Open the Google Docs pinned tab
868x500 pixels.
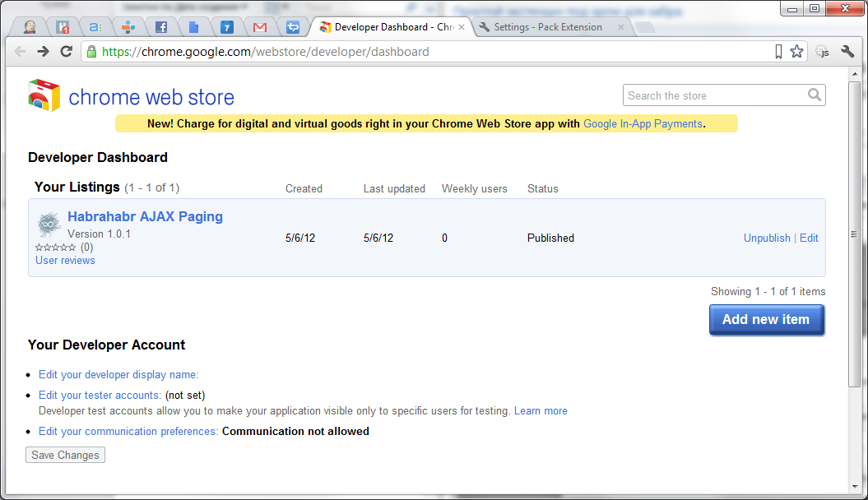click(193, 27)
